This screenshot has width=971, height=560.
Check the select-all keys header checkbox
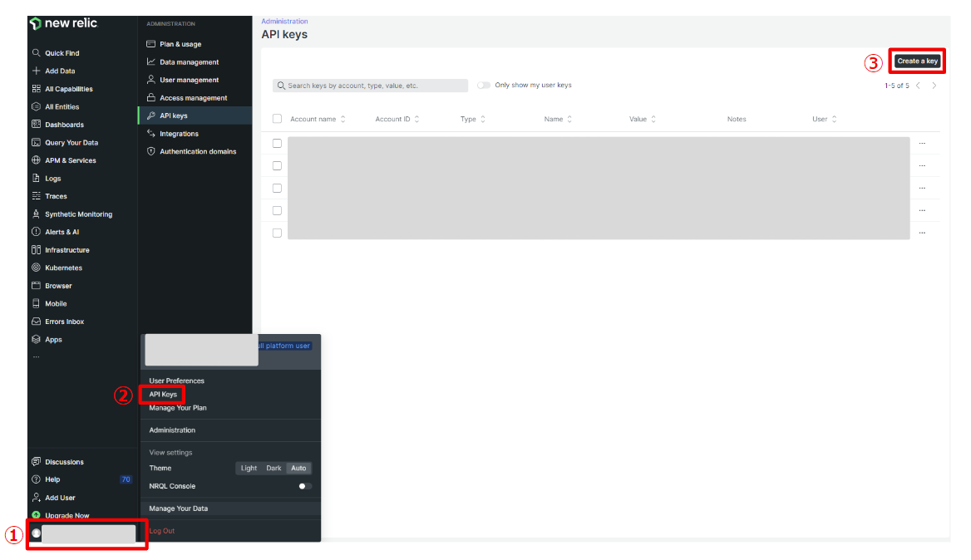[x=277, y=119]
